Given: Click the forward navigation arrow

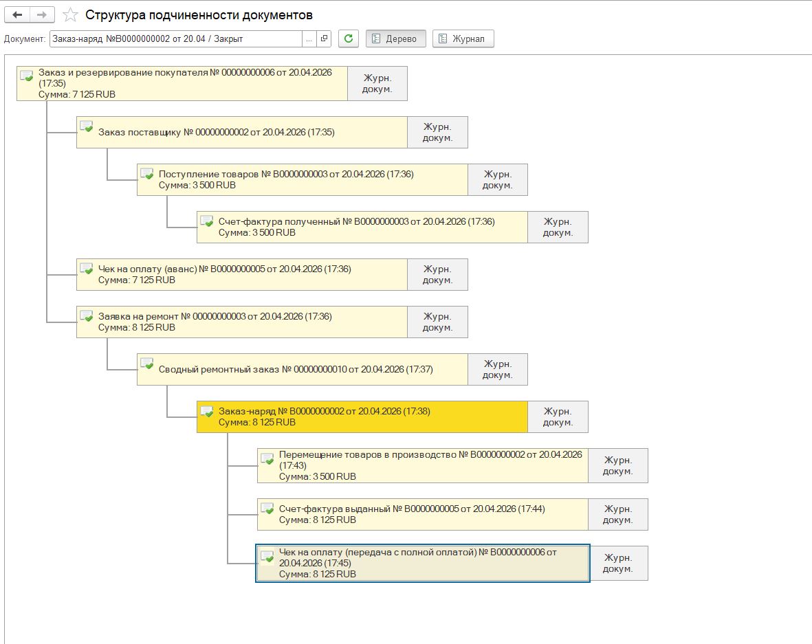Looking at the screenshot, I should coord(41,14).
